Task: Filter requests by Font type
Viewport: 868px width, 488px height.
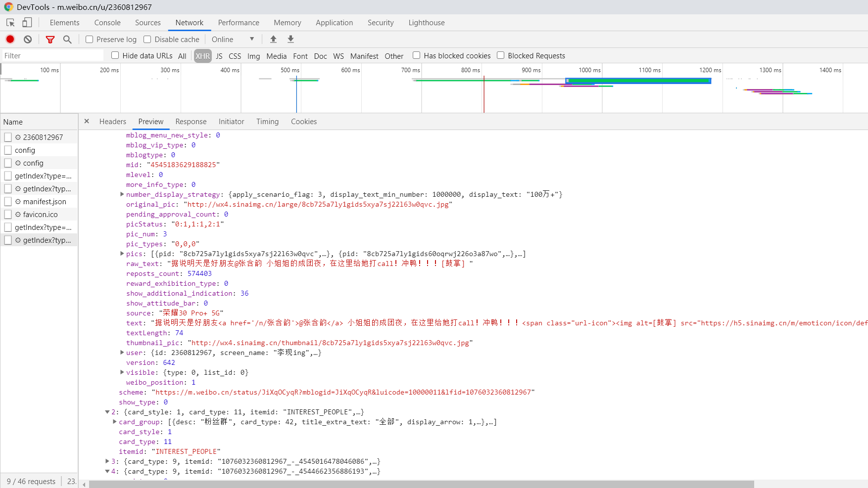Action: [x=300, y=56]
